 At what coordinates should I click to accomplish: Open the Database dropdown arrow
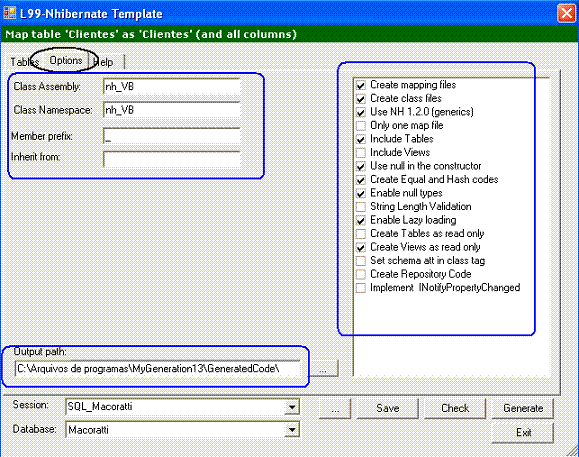click(292, 430)
